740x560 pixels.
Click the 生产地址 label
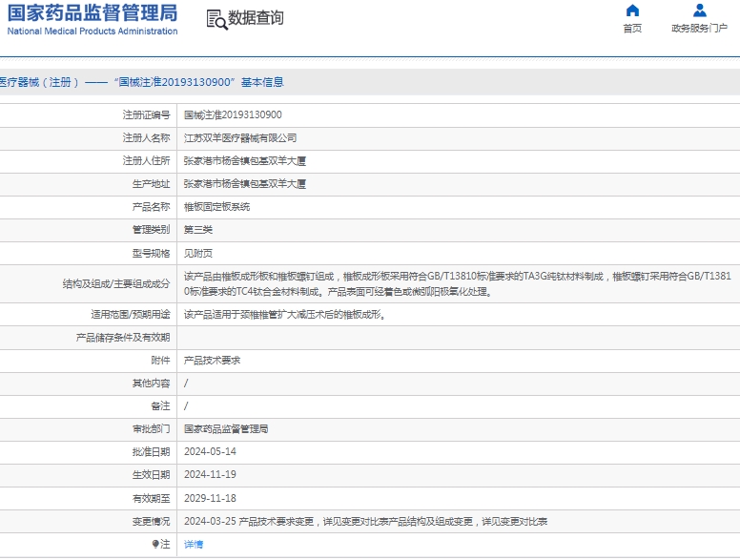[151, 184]
